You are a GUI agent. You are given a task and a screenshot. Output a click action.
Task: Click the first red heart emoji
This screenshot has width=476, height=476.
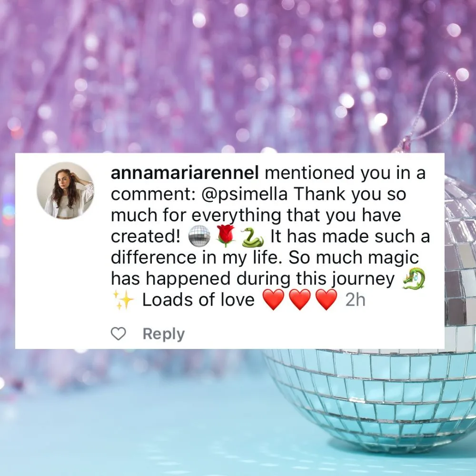coord(273,299)
